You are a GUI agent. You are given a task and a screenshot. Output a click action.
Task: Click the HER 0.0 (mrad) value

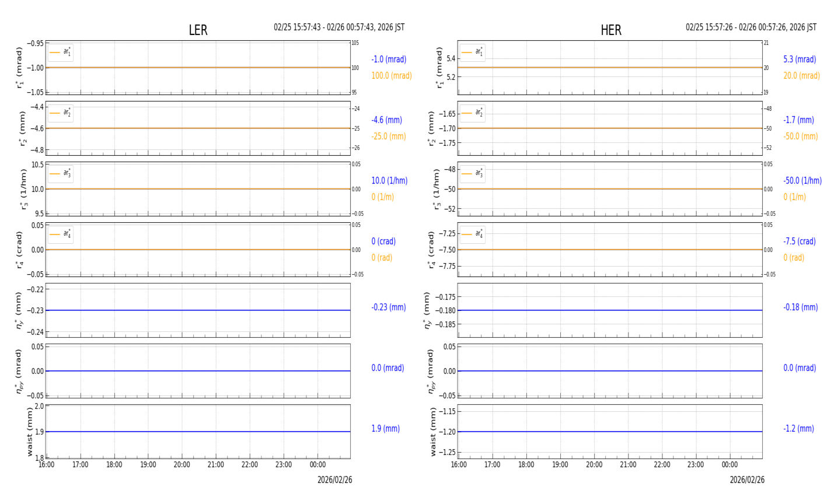tap(799, 368)
